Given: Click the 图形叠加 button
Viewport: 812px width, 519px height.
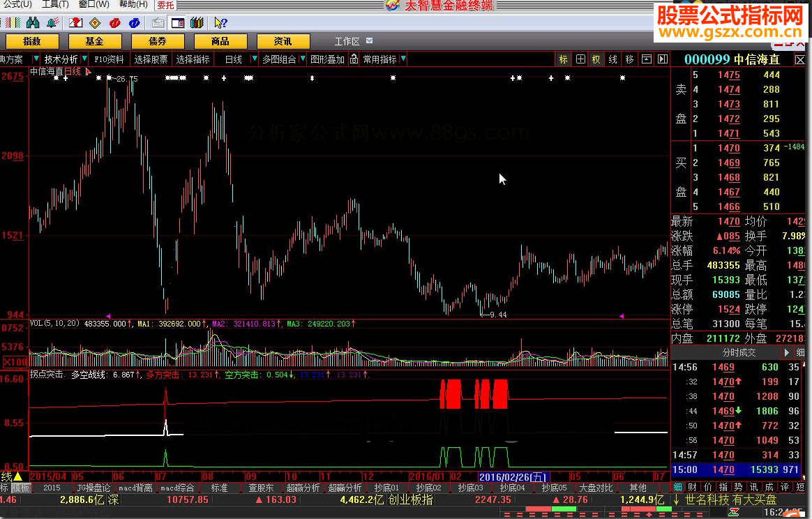Looking at the screenshot, I should point(327,59).
